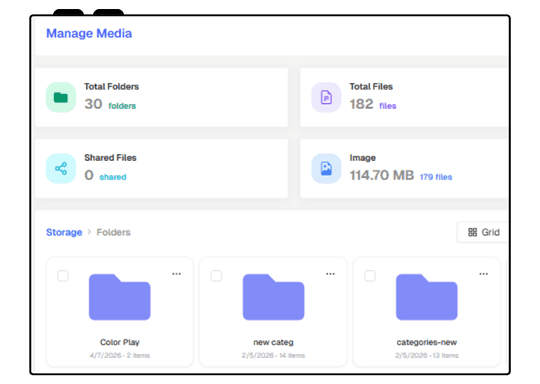Click the 179 files label
Screen dimensions: 540x384
(436, 177)
